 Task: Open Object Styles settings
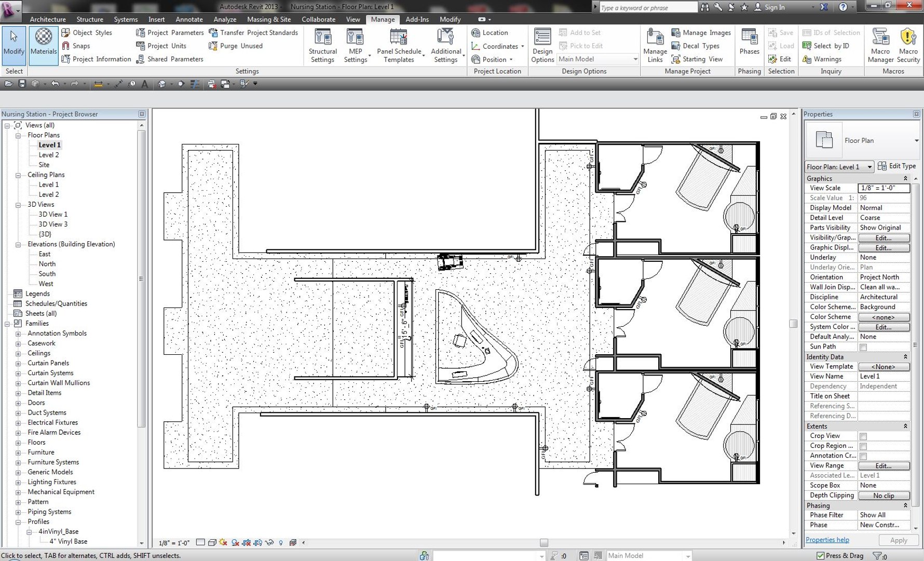[87, 33]
